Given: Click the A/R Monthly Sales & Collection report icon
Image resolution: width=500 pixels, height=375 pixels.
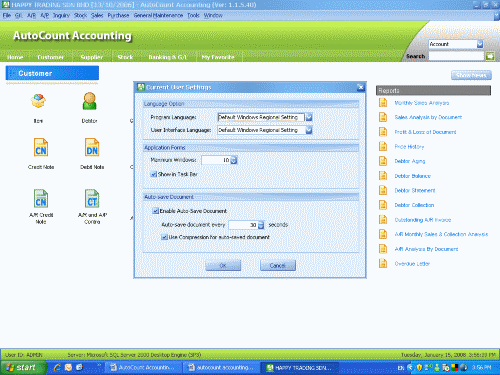Looking at the screenshot, I should [x=383, y=234].
